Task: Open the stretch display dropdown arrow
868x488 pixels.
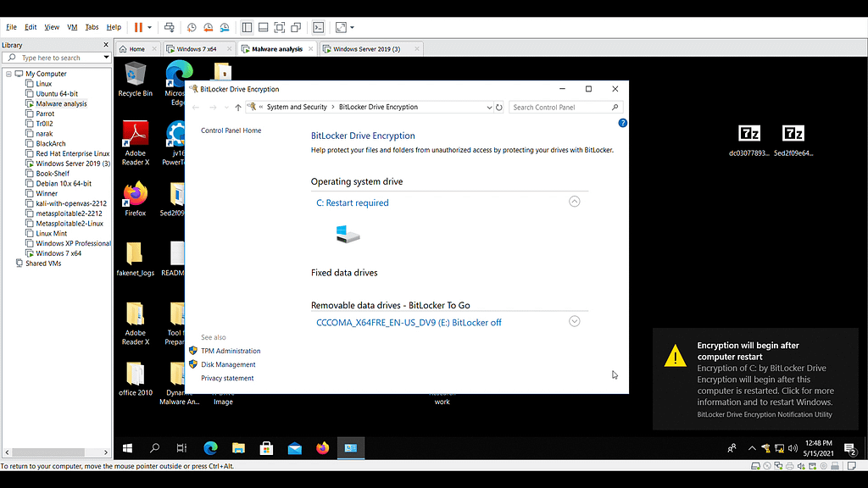Action: tap(352, 28)
